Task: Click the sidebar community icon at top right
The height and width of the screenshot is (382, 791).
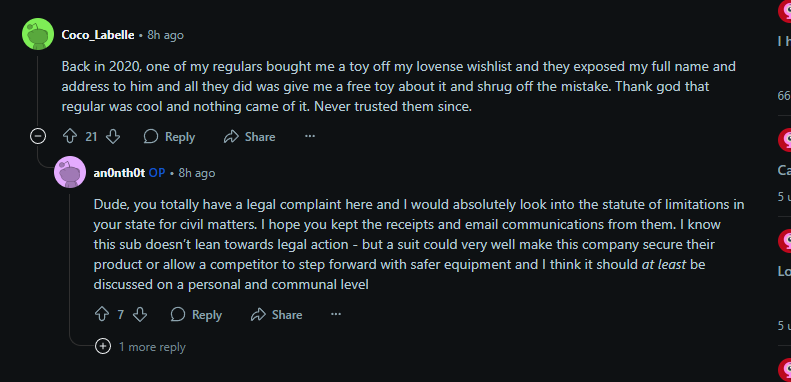Action: coord(785,10)
